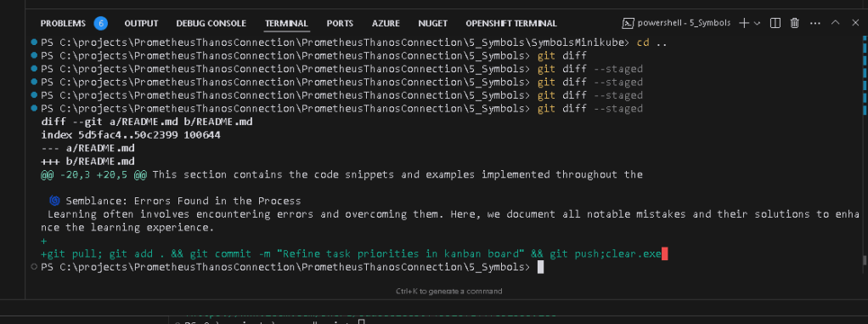Click 'Ctrl+K to generate a command' hint
This screenshot has width=868, height=324.
449,292
